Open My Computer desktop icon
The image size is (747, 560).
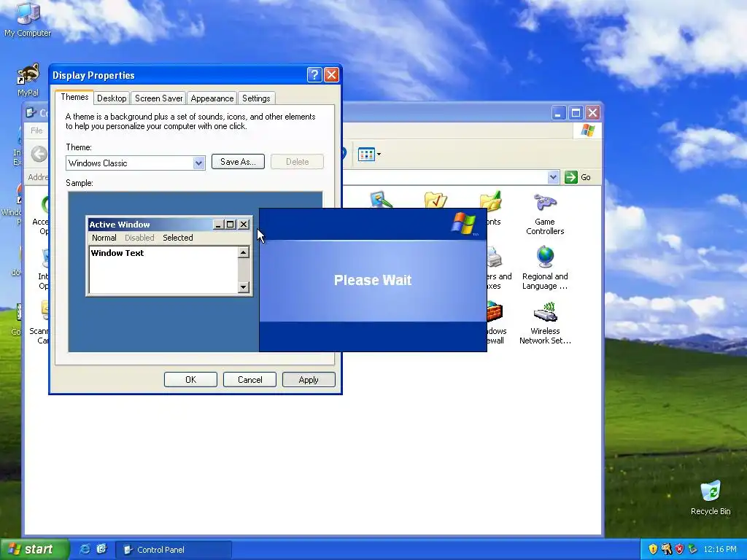click(28, 20)
